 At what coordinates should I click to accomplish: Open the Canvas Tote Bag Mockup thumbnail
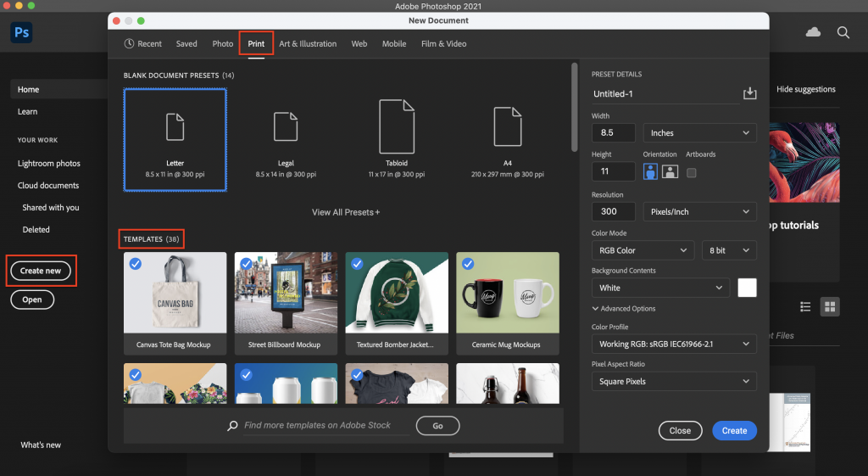pos(175,293)
